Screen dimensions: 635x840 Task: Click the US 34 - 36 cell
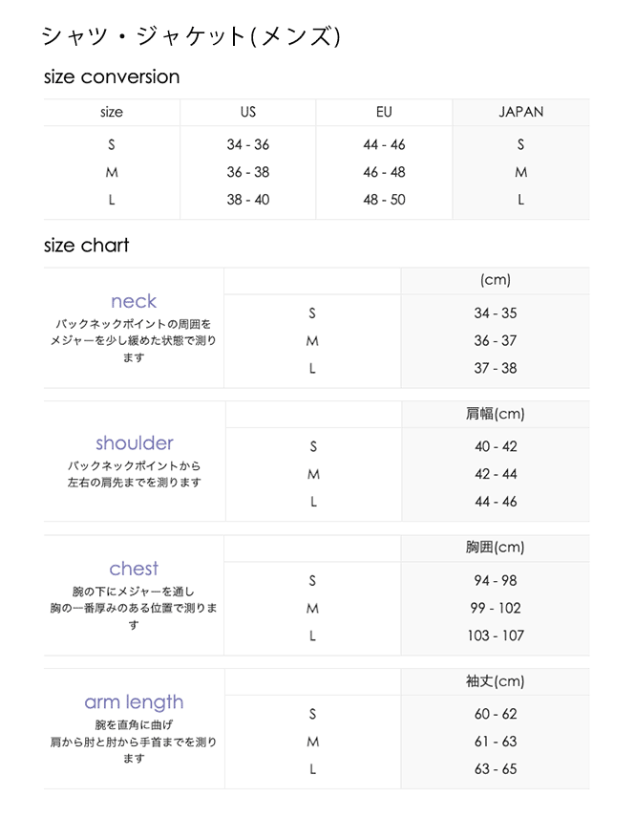(248, 145)
